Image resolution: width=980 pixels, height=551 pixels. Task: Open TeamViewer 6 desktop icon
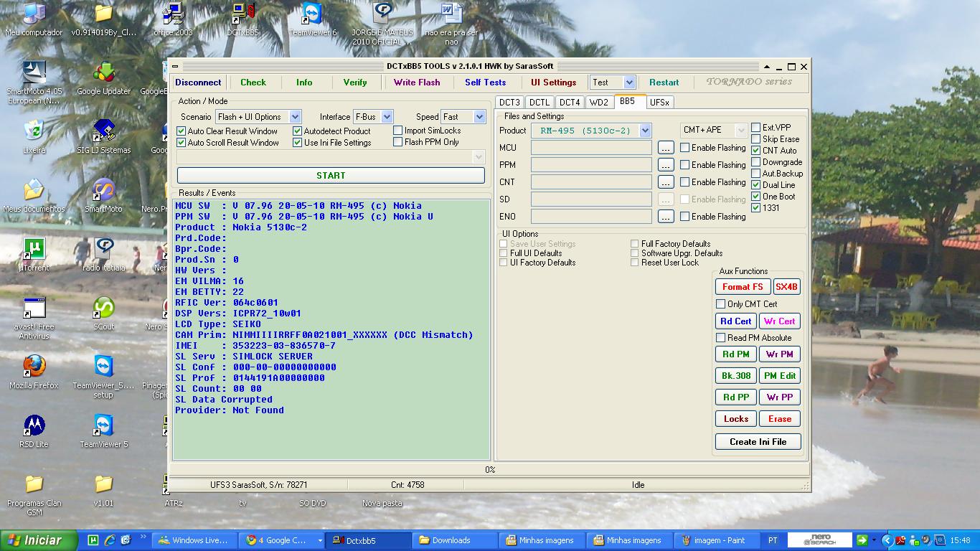click(313, 19)
